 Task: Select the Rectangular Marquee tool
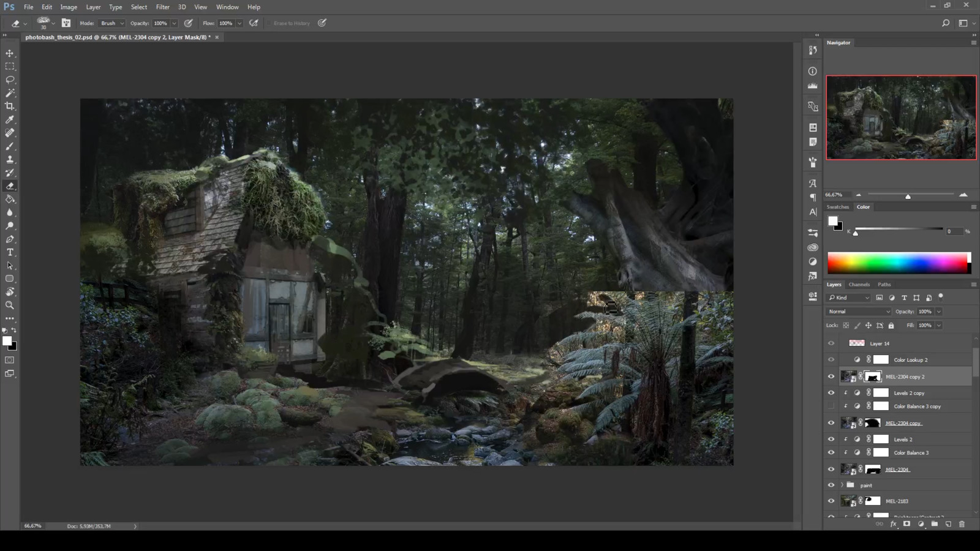pyautogui.click(x=10, y=66)
